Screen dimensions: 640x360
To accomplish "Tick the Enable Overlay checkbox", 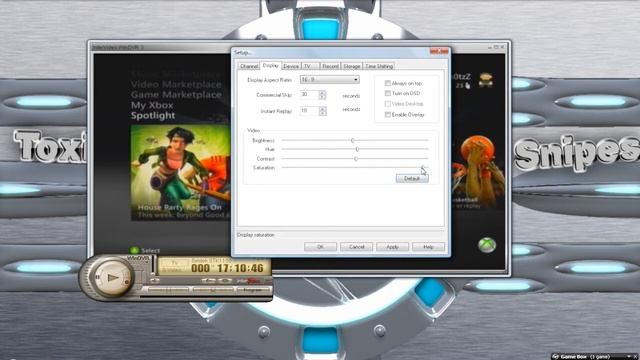I will click(388, 115).
